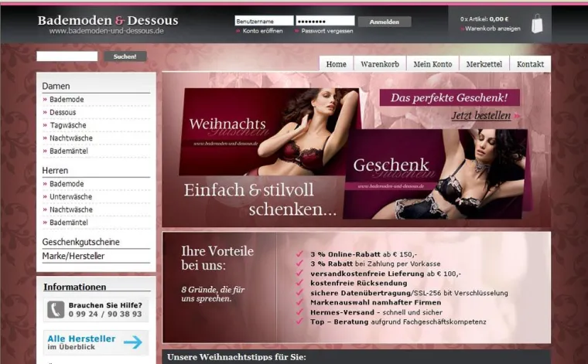
Task: Click the shopping bag cart icon
Action: [537, 24]
